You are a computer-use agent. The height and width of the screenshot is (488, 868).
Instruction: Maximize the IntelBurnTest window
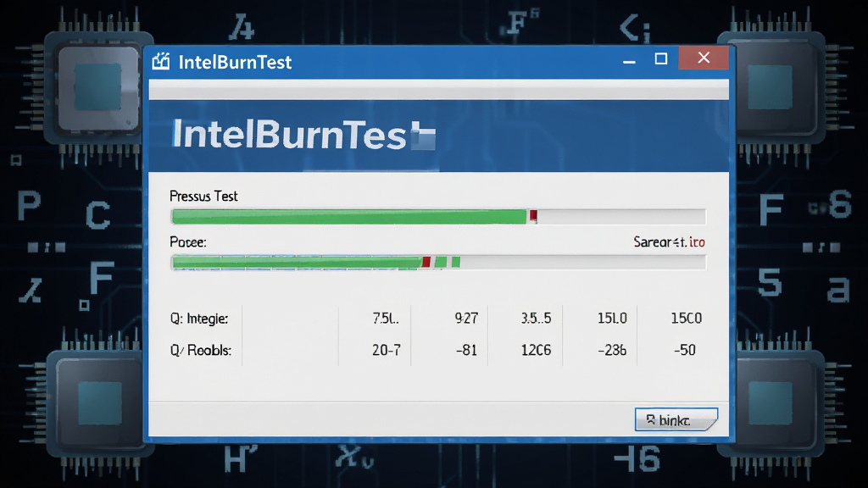pos(661,58)
